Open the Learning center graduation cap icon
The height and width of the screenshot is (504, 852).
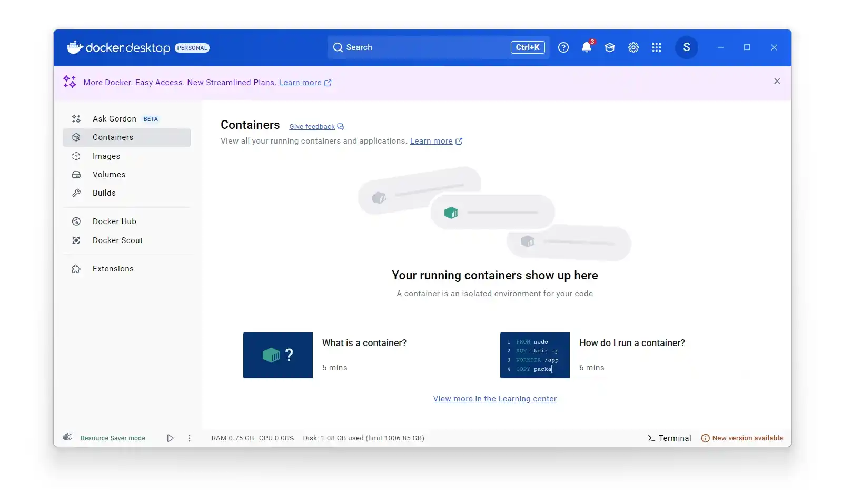(610, 47)
